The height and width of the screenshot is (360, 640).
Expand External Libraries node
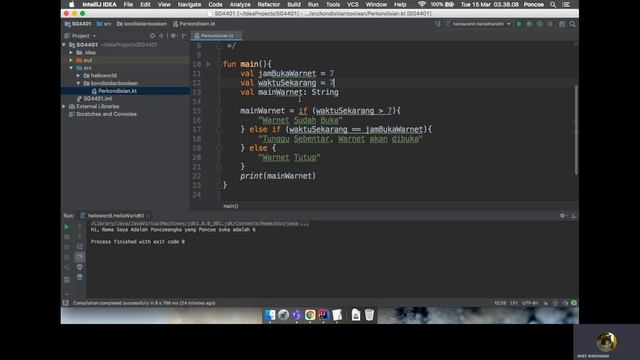click(x=64, y=107)
